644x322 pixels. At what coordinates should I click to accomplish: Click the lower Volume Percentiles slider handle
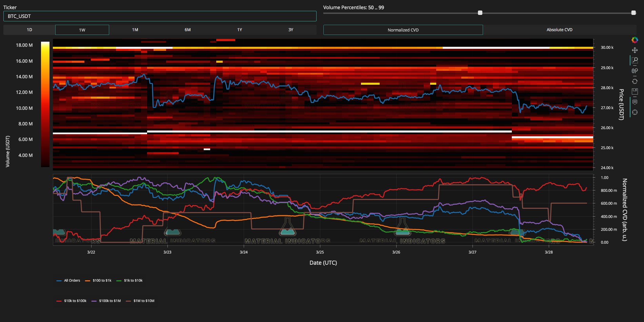click(x=480, y=13)
